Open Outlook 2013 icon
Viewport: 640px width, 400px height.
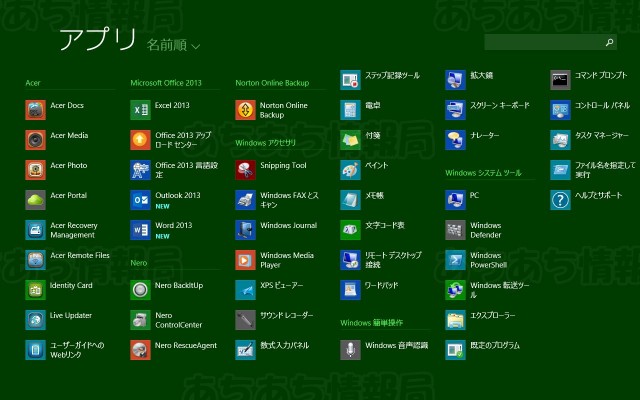[140, 199]
